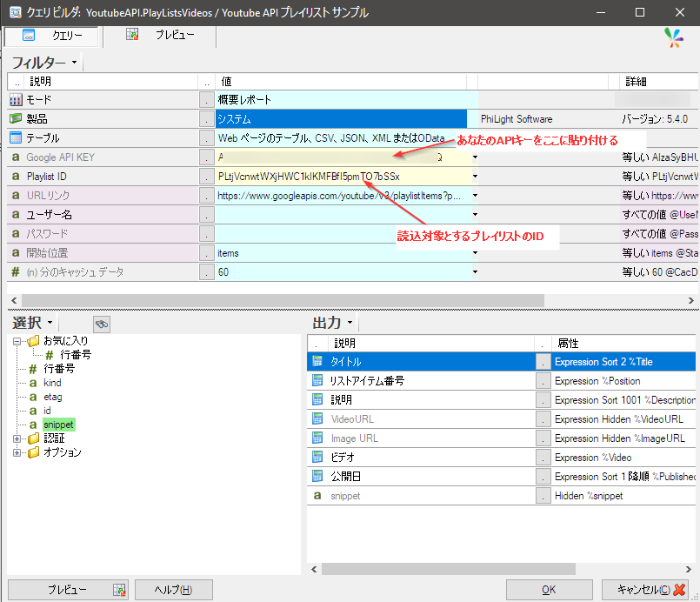
Task: Click the output list horizontal scrollbar
Action: pyautogui.click(x=449, y=569)
